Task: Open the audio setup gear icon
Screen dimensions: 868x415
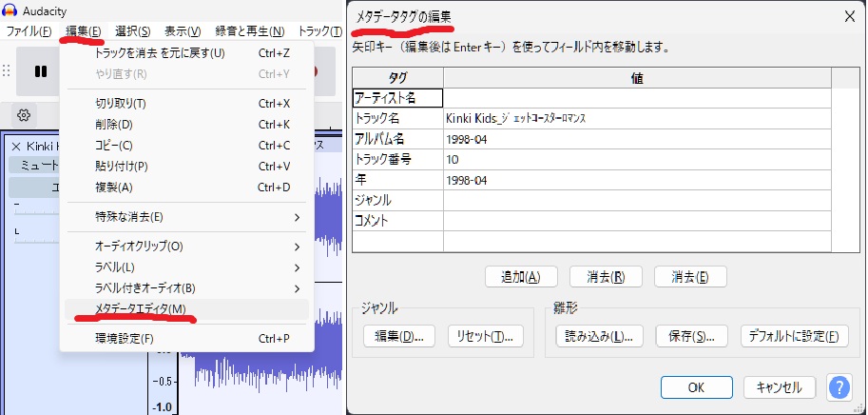Action: [x=25, y=115]
